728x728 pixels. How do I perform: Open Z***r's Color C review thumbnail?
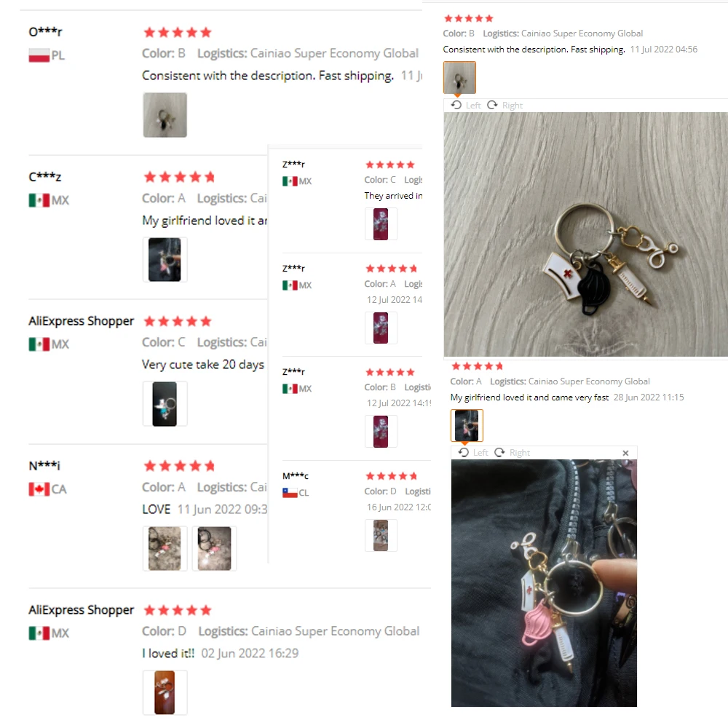click(381, 224)
